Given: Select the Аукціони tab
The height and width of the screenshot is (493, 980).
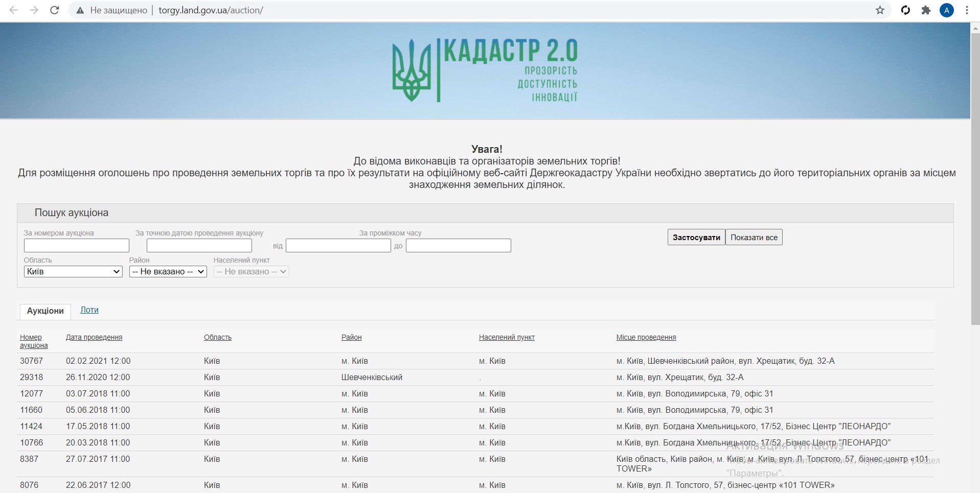Looking at the screenshot, I should [45, 311].
